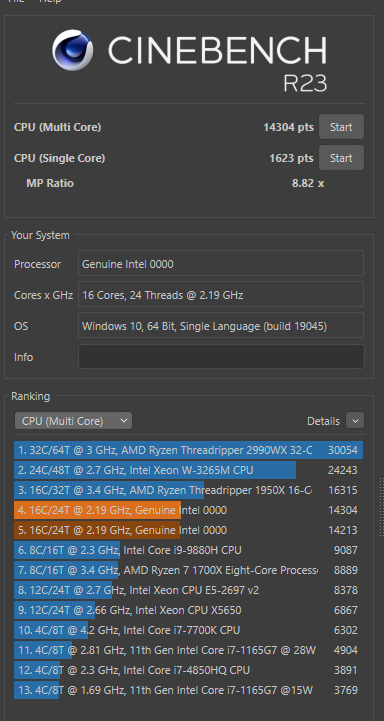Click the Cores x GHz value field

(221, 295)
